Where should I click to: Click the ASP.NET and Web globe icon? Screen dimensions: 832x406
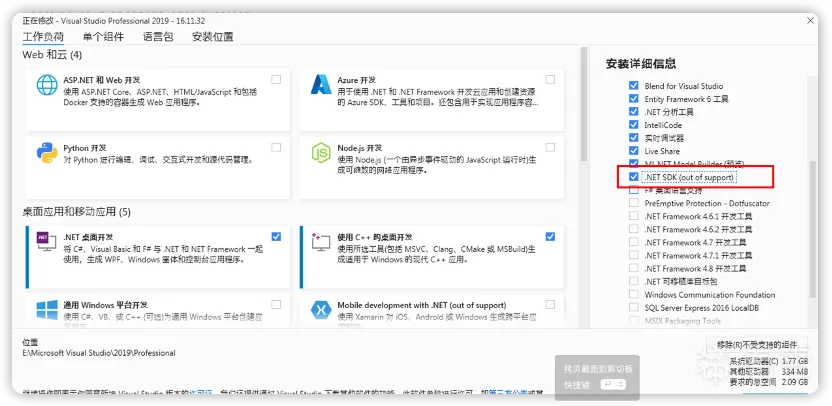tap(47, 85)
